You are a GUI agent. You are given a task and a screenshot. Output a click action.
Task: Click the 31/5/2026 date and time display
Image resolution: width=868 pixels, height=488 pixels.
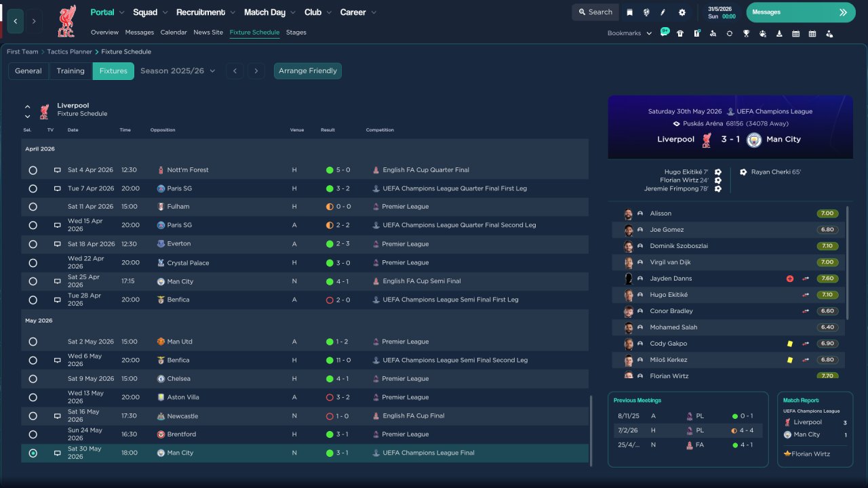720,12
